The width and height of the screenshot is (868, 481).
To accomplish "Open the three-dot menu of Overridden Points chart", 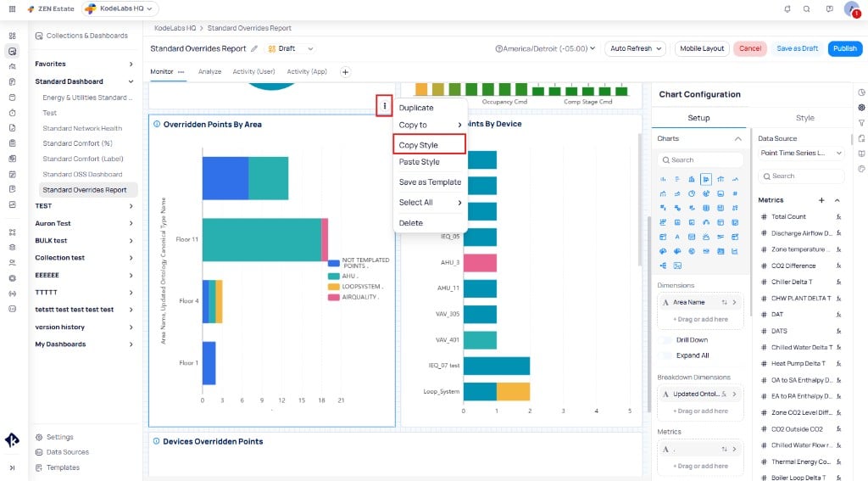I will tap(384, 106).
